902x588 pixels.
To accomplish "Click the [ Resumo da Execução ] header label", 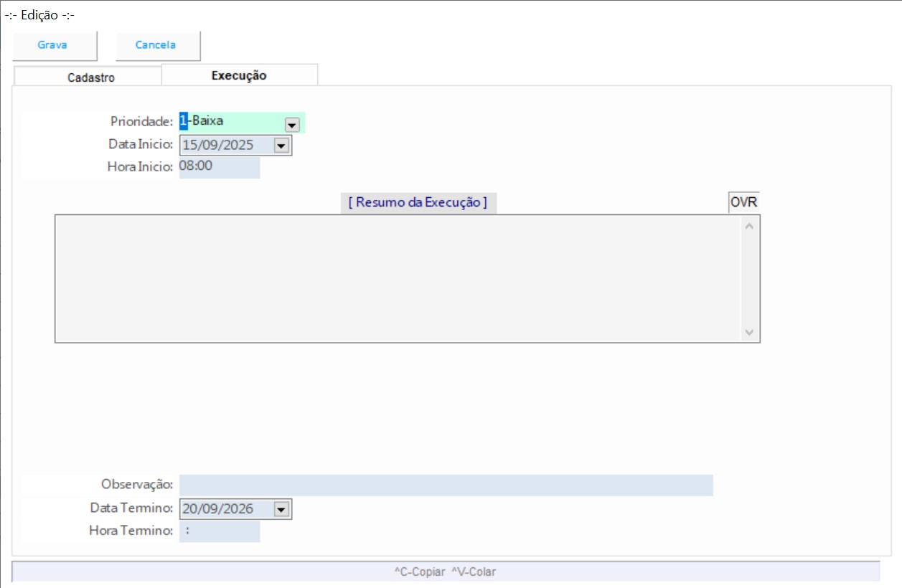I will tap(418, 202).
